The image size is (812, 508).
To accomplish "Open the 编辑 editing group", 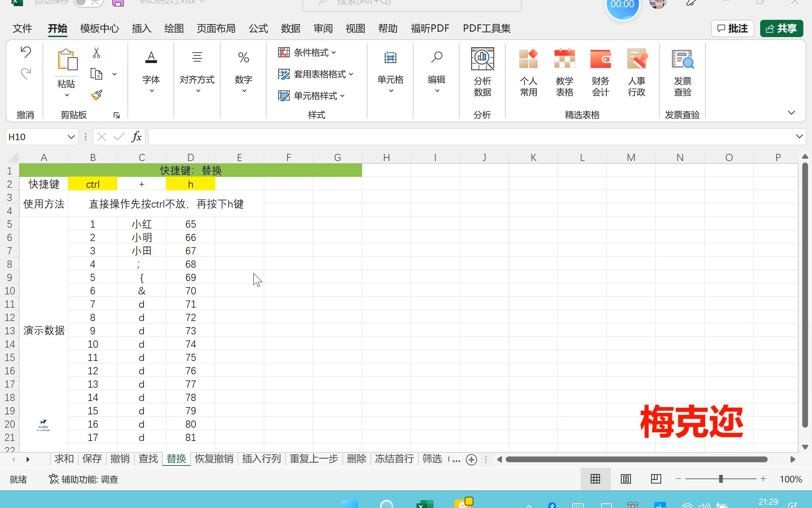I will point(437,72).
